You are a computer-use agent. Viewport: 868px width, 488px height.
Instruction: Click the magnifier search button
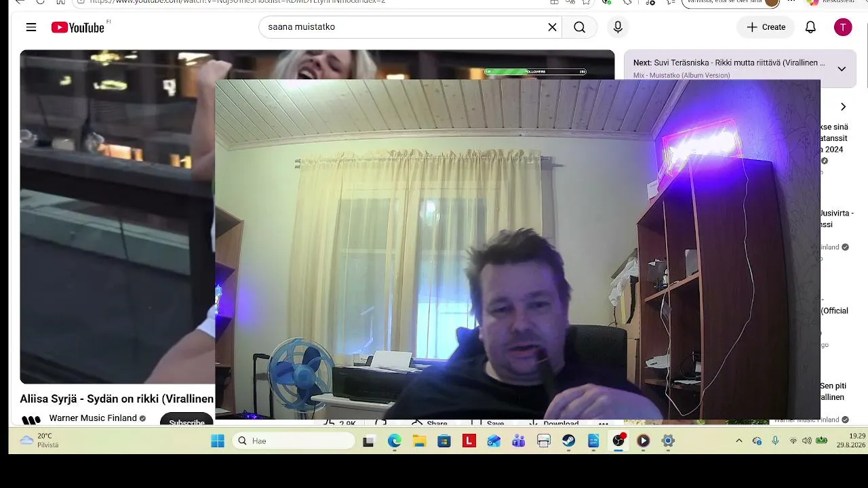579,27
